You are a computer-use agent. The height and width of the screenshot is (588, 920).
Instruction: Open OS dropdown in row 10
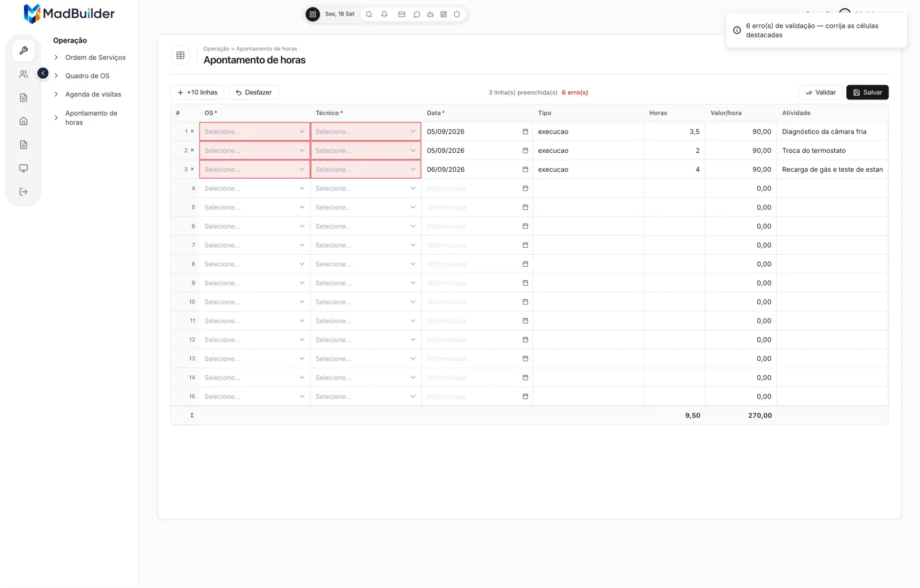pos(255,302)
